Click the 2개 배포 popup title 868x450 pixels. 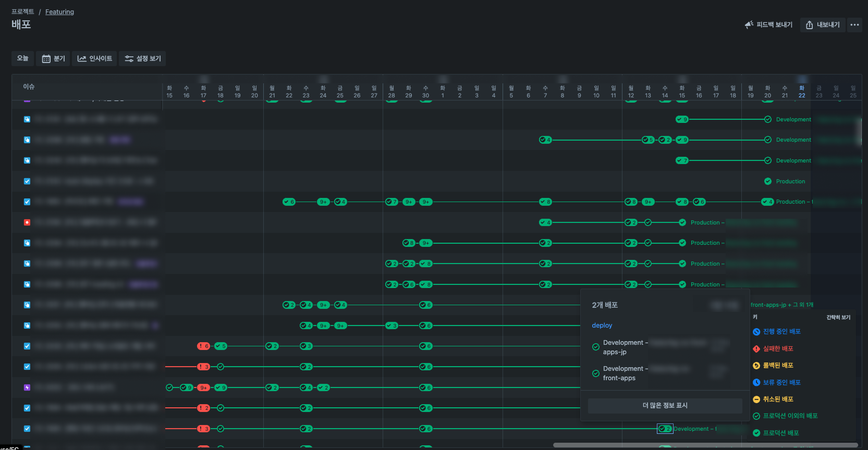pos(605,305)
